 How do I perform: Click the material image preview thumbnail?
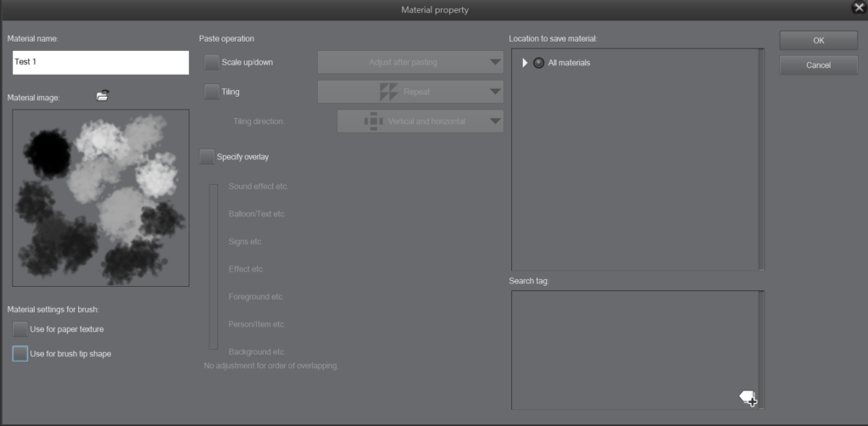[x=101, y=198]
